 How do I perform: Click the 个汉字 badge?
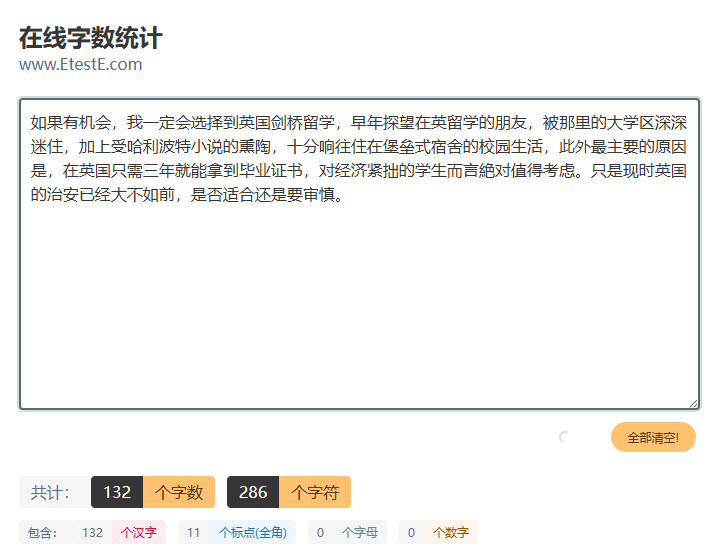139,532
